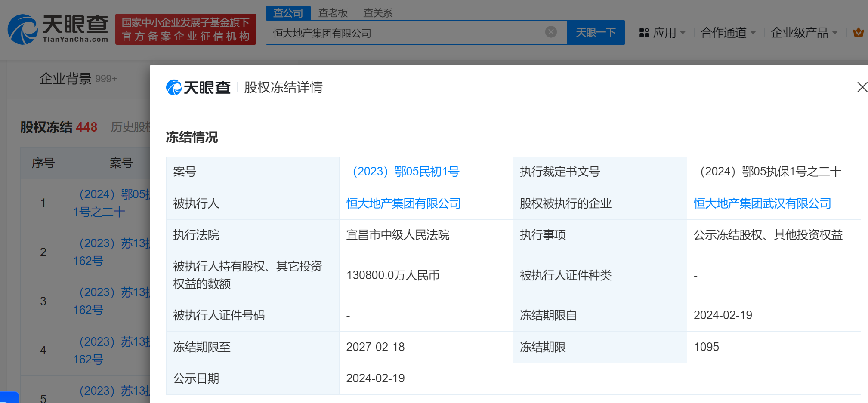Close the 股权冻结详情 dialog

(x=862, y=87)
